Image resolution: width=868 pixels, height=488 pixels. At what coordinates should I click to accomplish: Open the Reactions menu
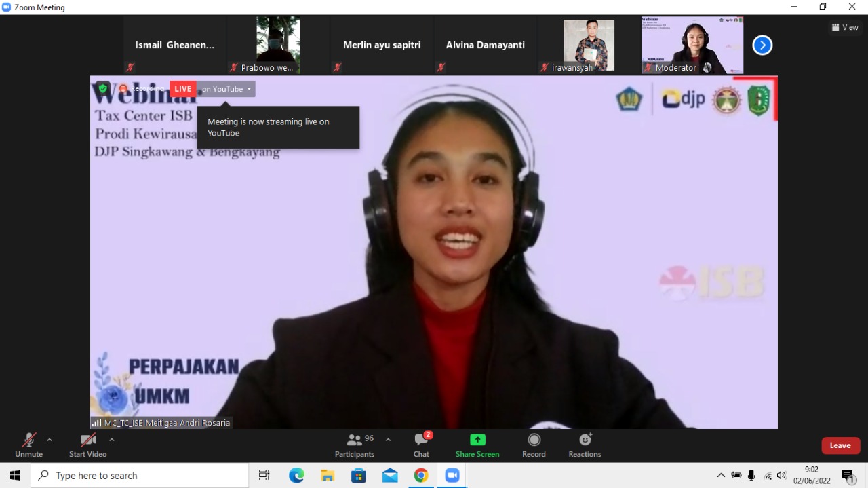[x=585, y=445]
